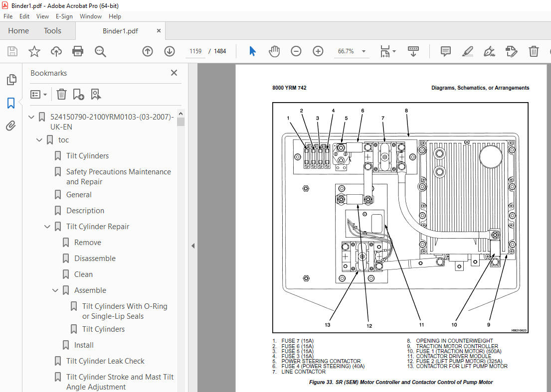
Task: Zoom out with minus button
Action: pyautogui.click(x=296, y=51)
